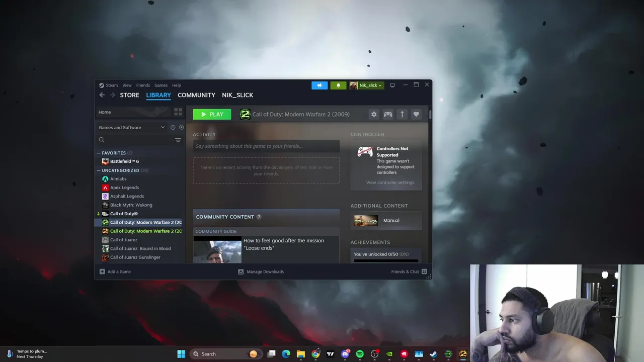Open the Windows Start menu
Viewport: 644px width, 362px height.
point(181,354)
